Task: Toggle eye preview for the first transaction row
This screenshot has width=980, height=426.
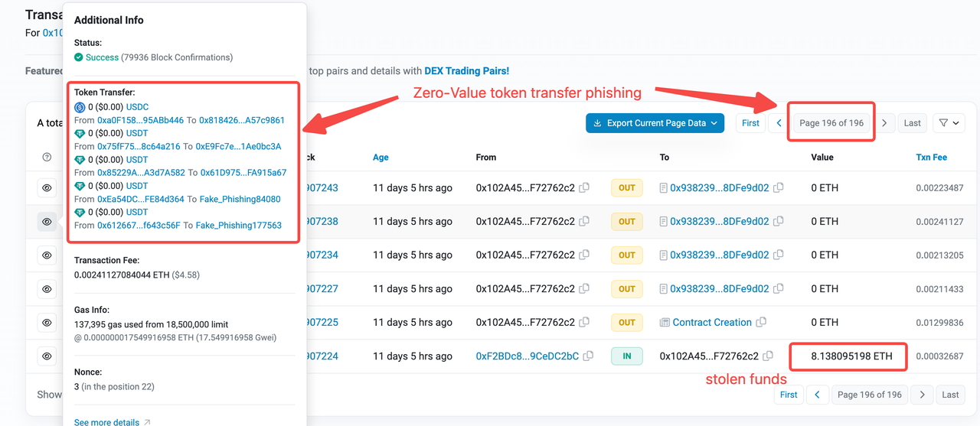Action: click(47, 188)
